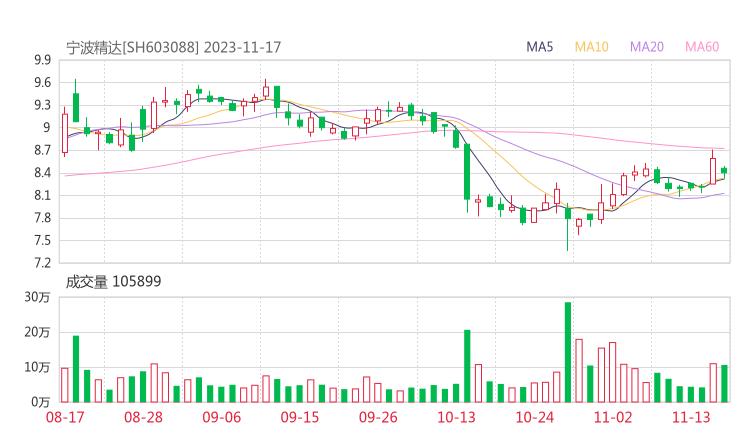Click the 11-02 date axis label
The height and width of the screenshot is (440, 740).
[x=613, y=417]
